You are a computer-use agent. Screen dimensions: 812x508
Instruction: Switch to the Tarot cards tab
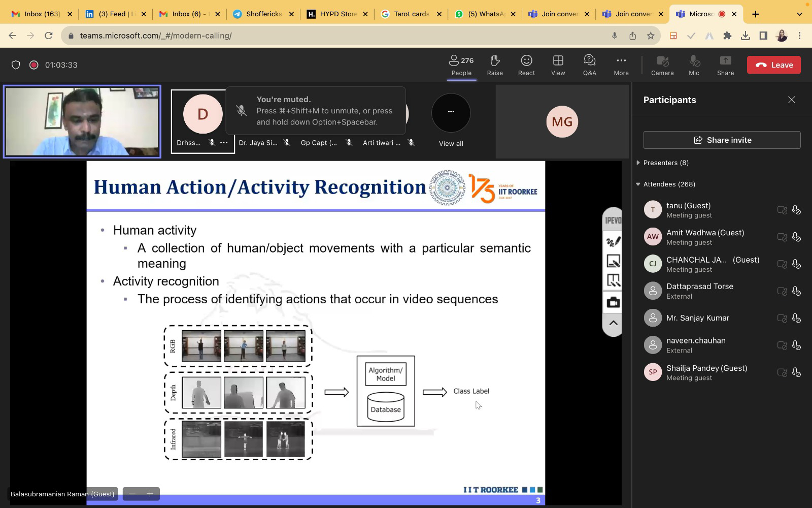coord(412,14)
